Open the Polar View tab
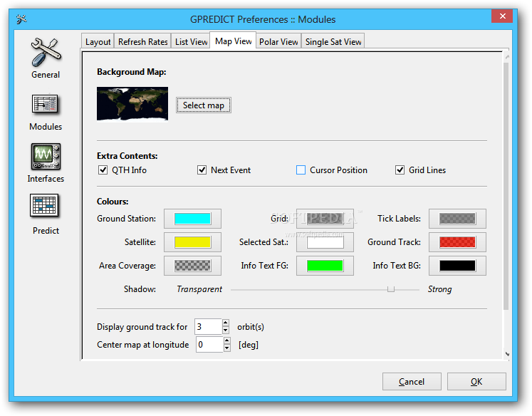The image size is (532, 416). pyautogui.click(x=278, y=42)
